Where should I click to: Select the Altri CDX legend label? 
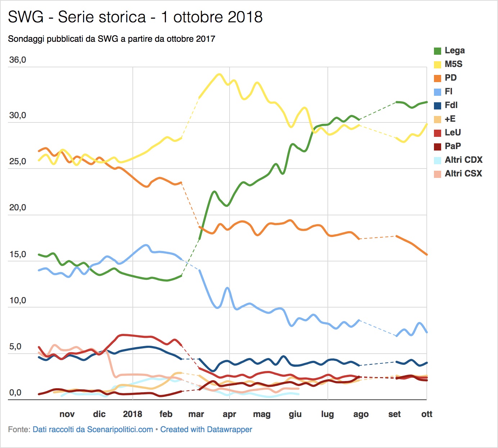tap(463, 160)
